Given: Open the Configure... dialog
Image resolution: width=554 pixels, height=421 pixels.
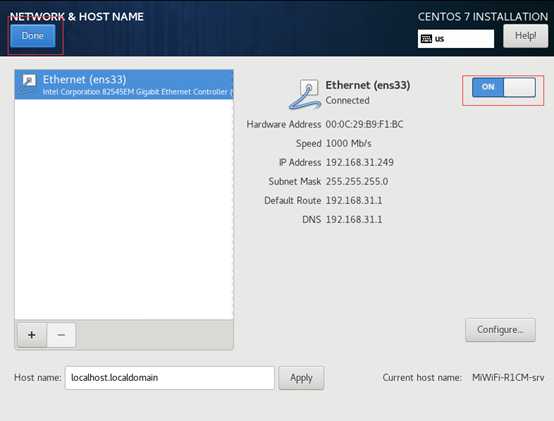Looking at the screenshot, I should point(500,330).
